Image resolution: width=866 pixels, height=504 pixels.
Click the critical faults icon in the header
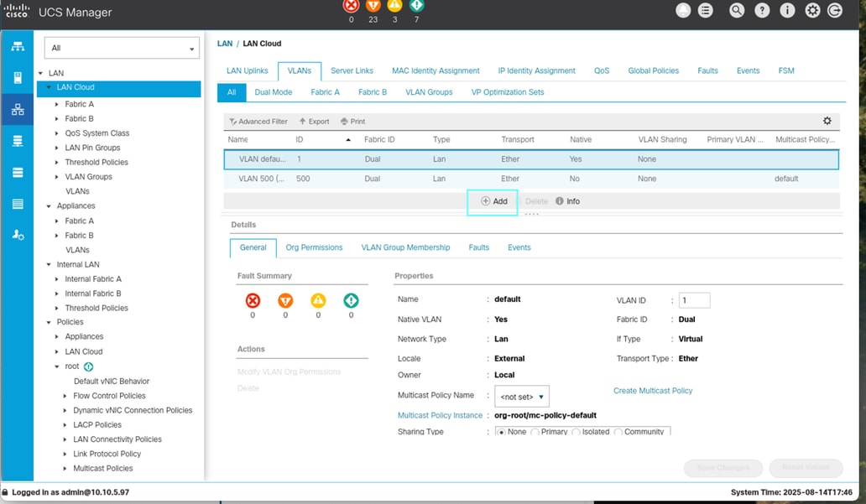351,6
